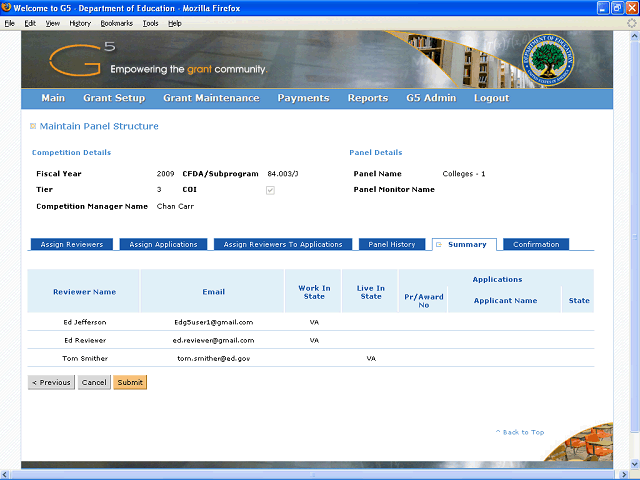Click Applications group header
This screenshot has height=480, width=640.
(497, 280)
